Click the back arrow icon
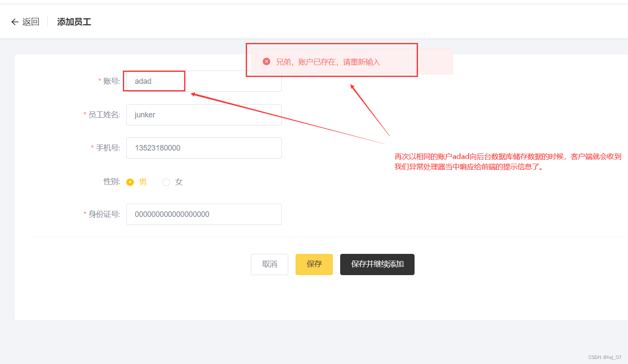The height and width of the screenshot is (364, 628). 15,22
